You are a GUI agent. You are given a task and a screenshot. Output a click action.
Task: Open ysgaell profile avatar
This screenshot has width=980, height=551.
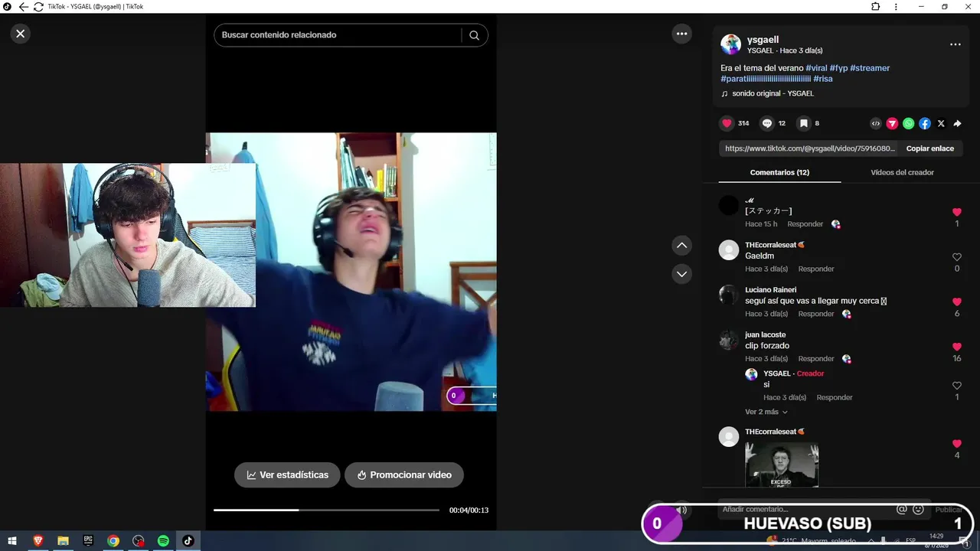point(731,44)
